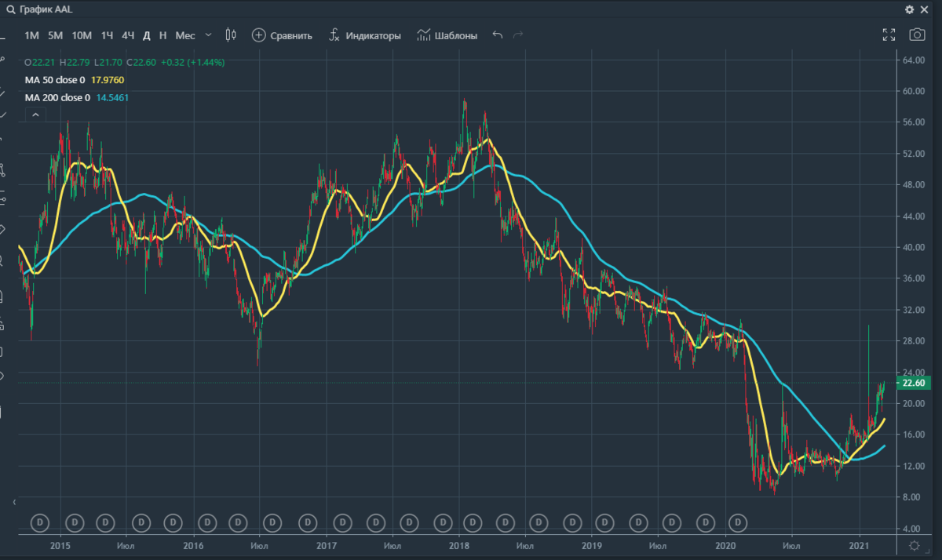942x560 pixels.
Task: Click the 36.00 price axis label
Action: tap(915, 278)
